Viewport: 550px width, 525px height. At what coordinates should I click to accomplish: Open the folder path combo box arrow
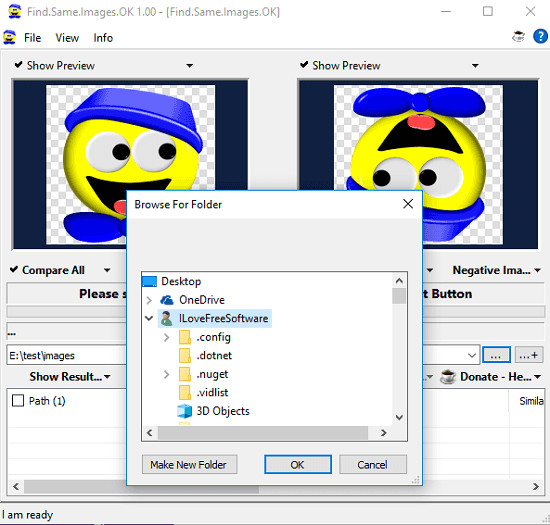(x=472, y=355)
